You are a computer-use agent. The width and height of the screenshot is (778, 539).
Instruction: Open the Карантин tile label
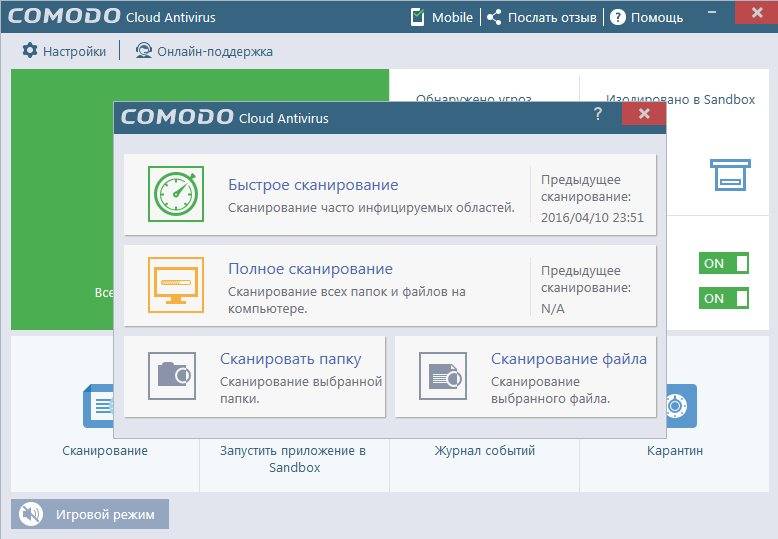click(x=675, y=451)
